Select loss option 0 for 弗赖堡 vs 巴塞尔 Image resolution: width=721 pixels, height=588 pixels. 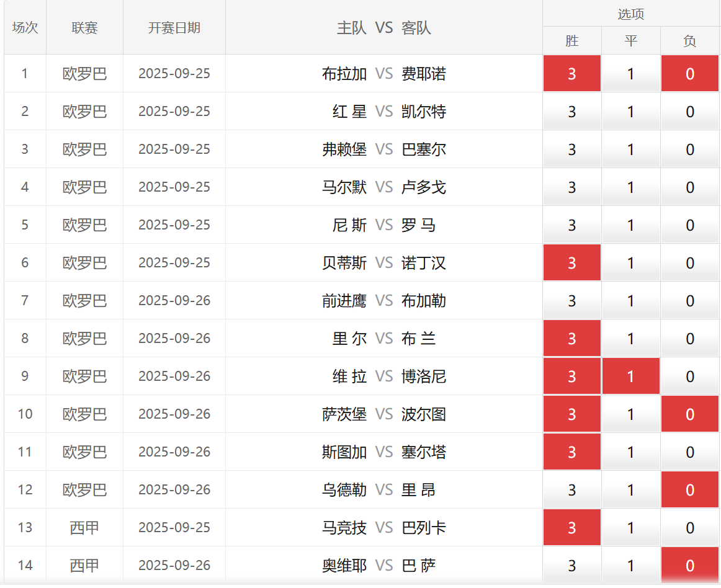click(689, 149)
